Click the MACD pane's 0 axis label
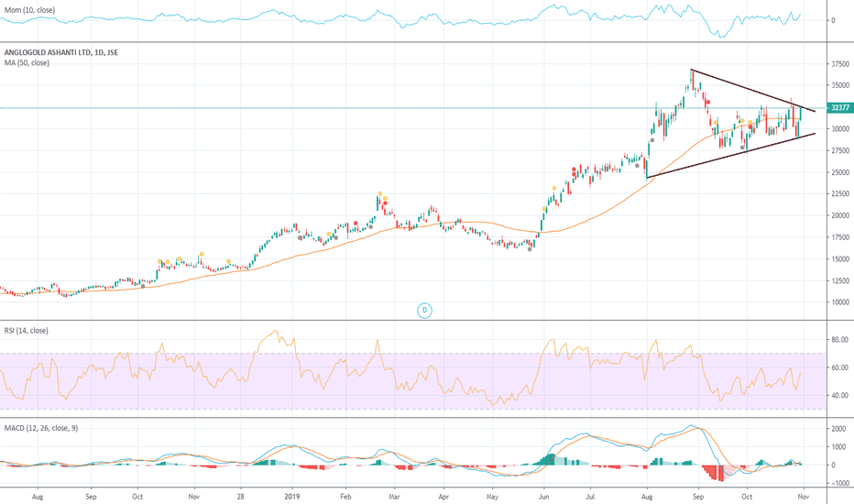 pyautogui.click(x=833, y=466)
